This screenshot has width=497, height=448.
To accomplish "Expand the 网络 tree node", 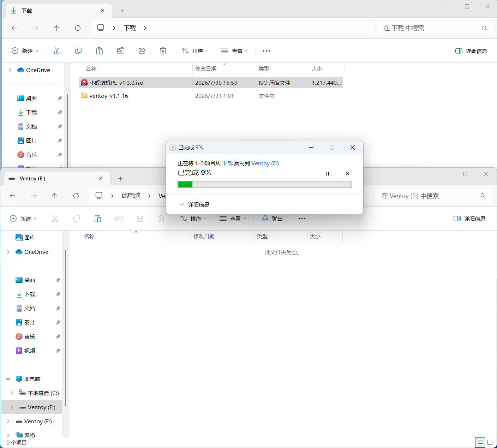I will (8, 435).
